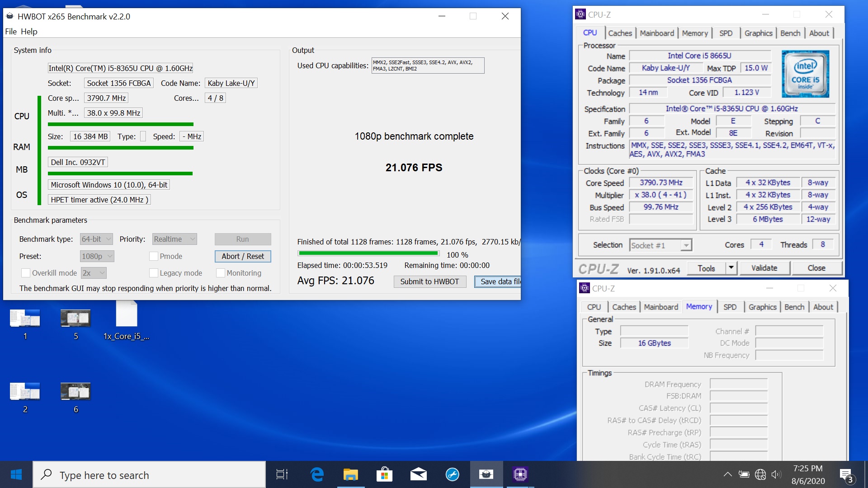Viewport: 868px width, 488px height.
Task: Click the Tools button in CPU-Z
Action: tap(706, 268)
